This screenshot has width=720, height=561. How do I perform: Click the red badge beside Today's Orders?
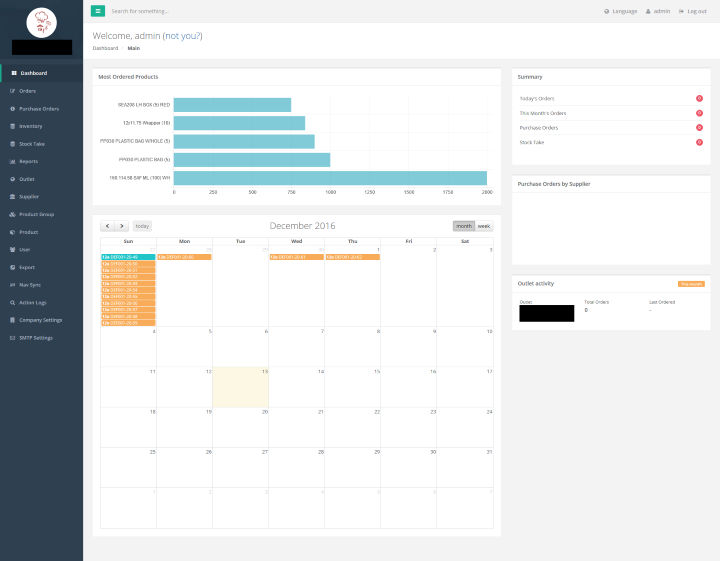pos(699,98)
